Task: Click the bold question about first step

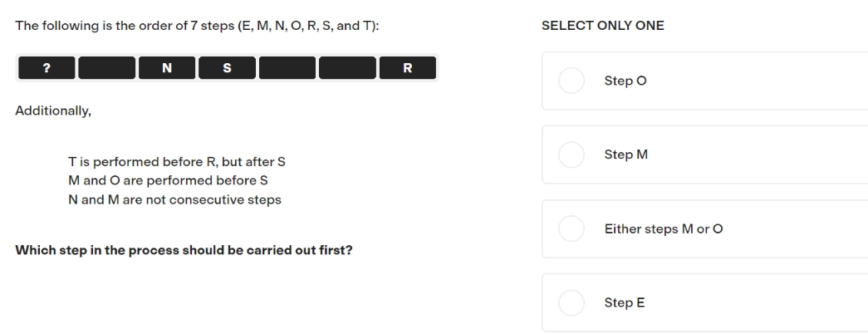Action: [x=184, y=250]
